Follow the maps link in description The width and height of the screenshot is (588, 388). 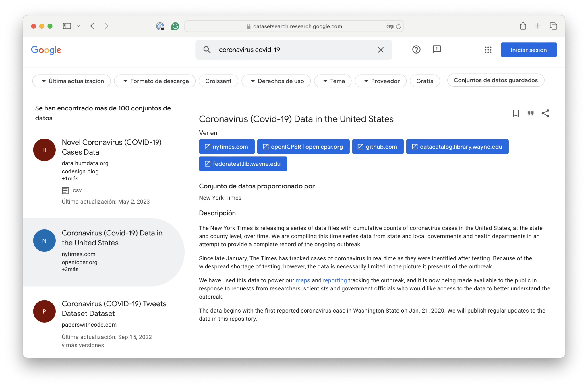tap(303, 280)
